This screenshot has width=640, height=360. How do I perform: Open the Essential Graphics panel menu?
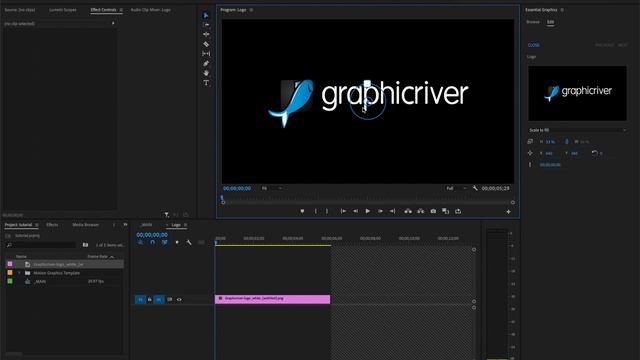click(562, 10)
